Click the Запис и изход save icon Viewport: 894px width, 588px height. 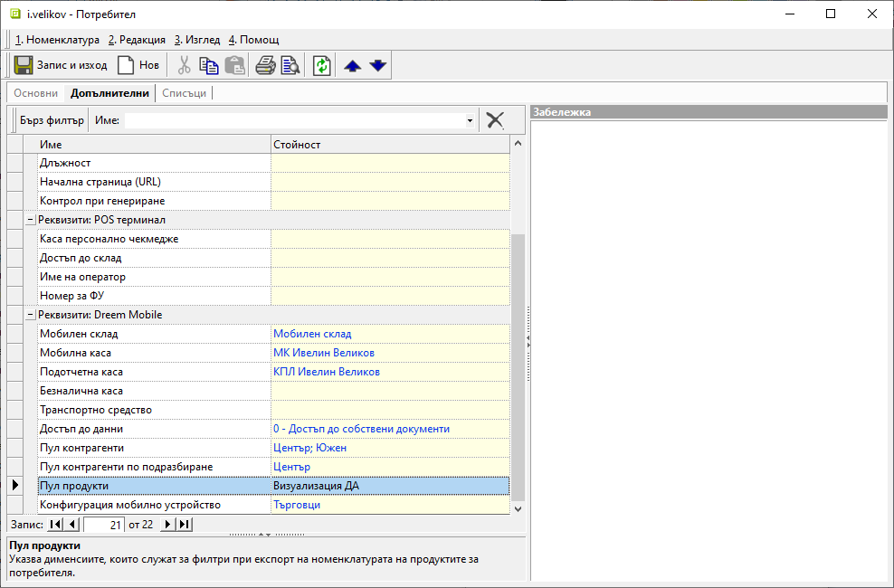24,65
